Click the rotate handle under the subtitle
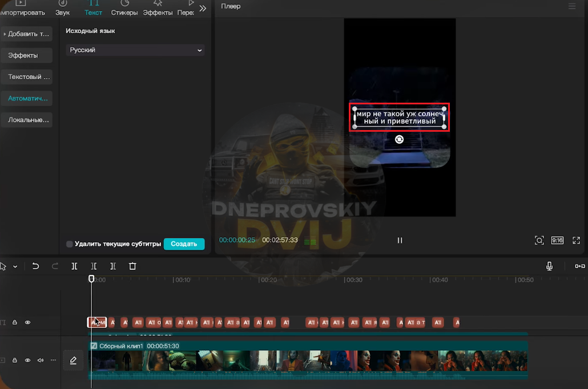Screen dimensions: 588x389 pos(400,139)
